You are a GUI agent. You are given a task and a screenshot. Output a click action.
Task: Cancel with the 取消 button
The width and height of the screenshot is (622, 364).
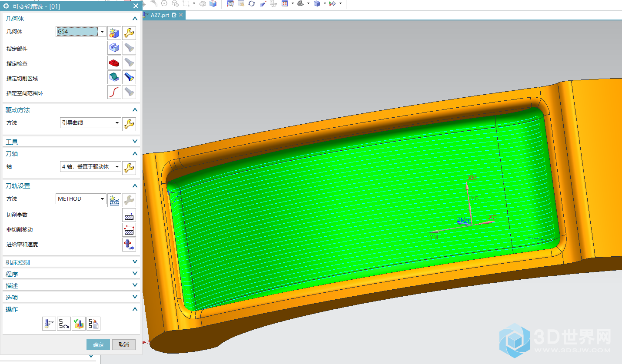point(124,344)
